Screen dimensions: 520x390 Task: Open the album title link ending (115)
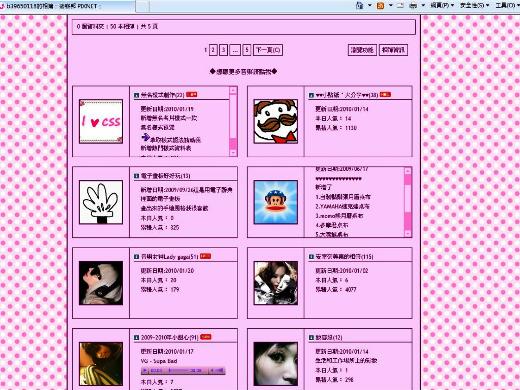pos(344,257)
